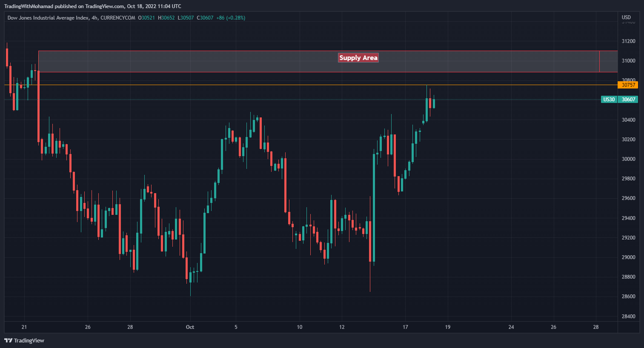644x348 pixels.
Task: Click the 24 date on time axis
Action: [511, 327]
